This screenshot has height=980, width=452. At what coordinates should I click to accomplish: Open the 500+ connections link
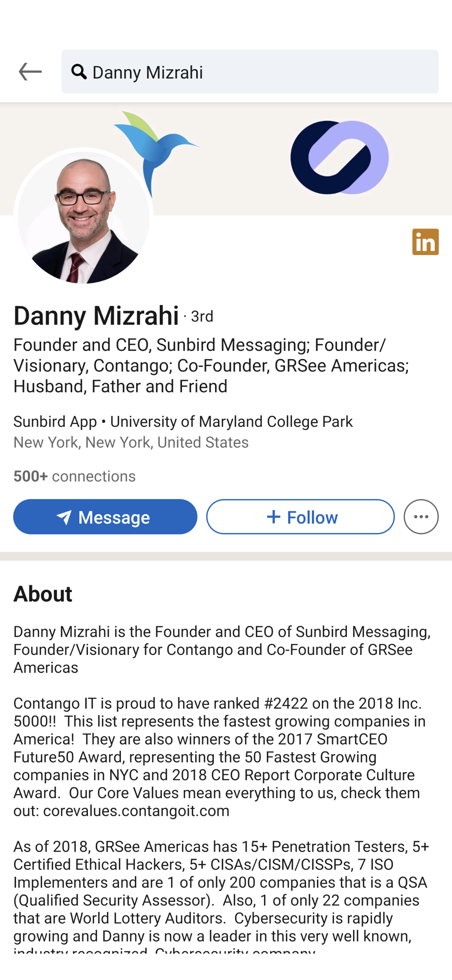coord(75,476)
